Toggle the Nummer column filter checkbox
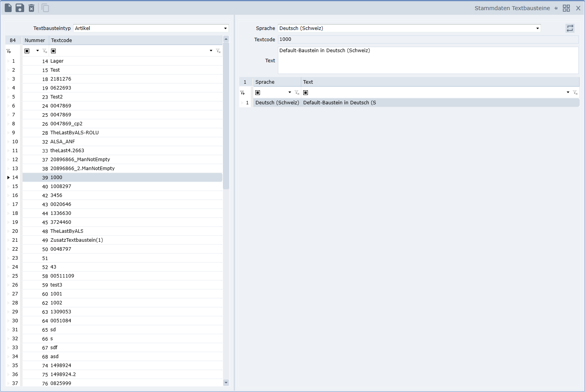585x392 pixels. click(x=27, y=51)
